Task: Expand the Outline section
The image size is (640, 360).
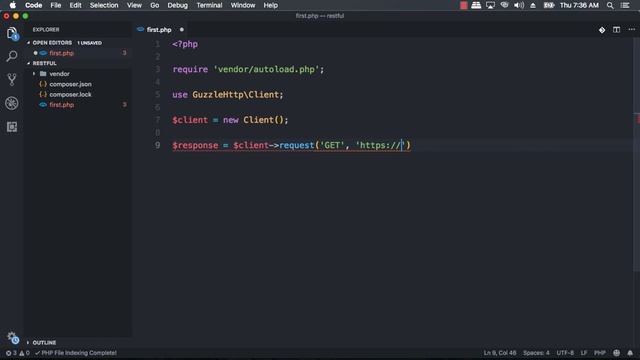Action: tap(28, 342)
